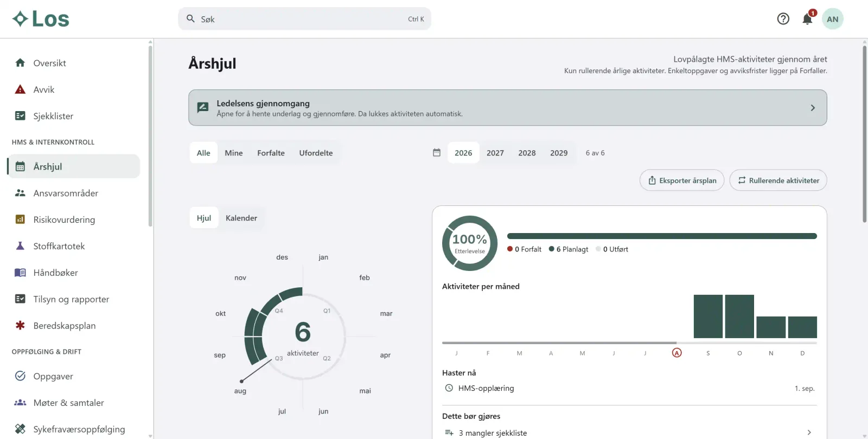This screenshot has width=868, height=439.
Task: Select year 2027
Action: click(495, 153)
